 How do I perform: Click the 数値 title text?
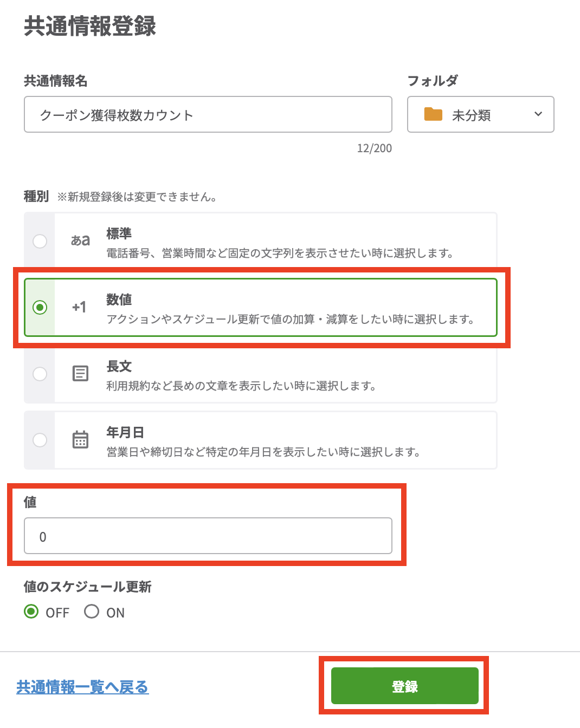click(119, 300)
